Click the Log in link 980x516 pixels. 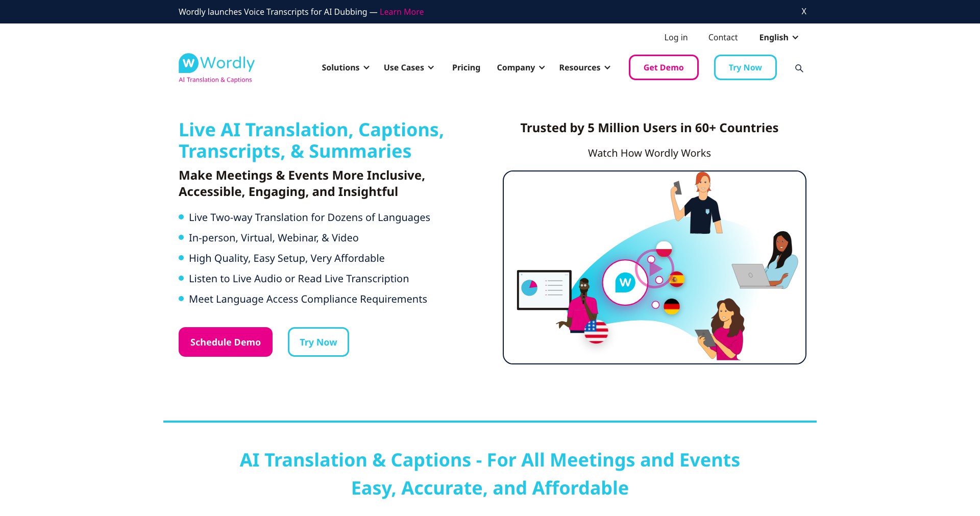(x=676, y=37)
